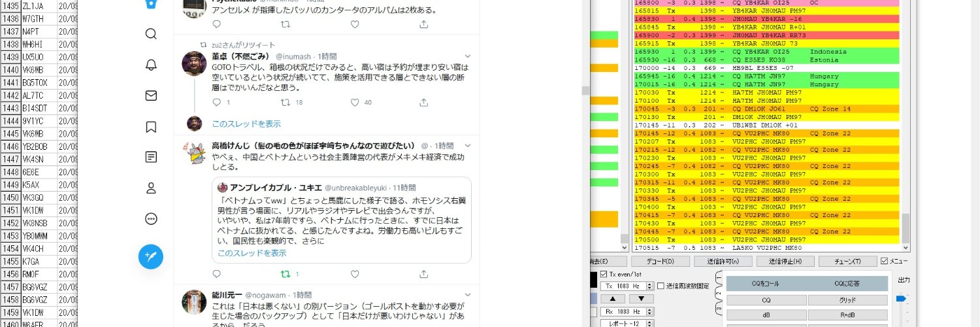
Task: Open Twitter search via magnifier icon
Action: point(151,33)
